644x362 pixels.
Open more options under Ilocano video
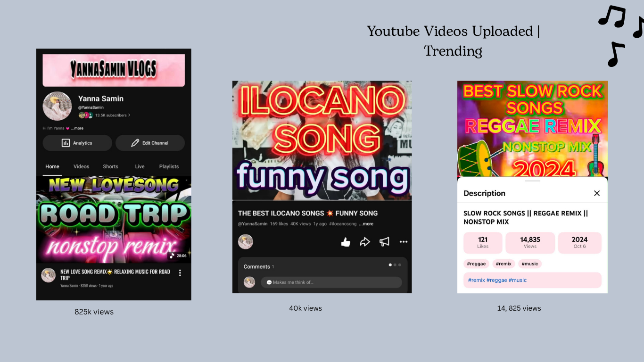pyautogui.click(x=404, y=242)
